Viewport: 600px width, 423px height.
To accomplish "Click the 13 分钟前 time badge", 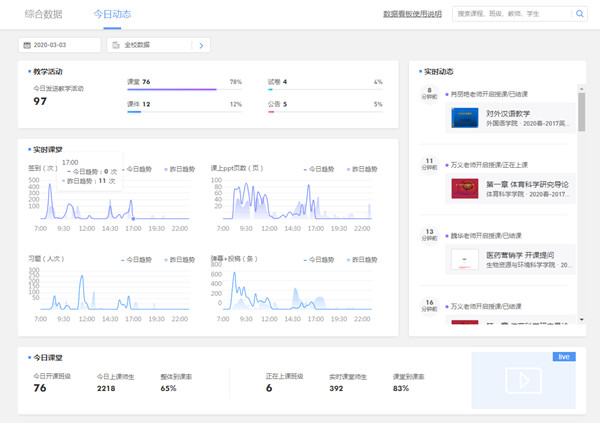I will 429,235.
